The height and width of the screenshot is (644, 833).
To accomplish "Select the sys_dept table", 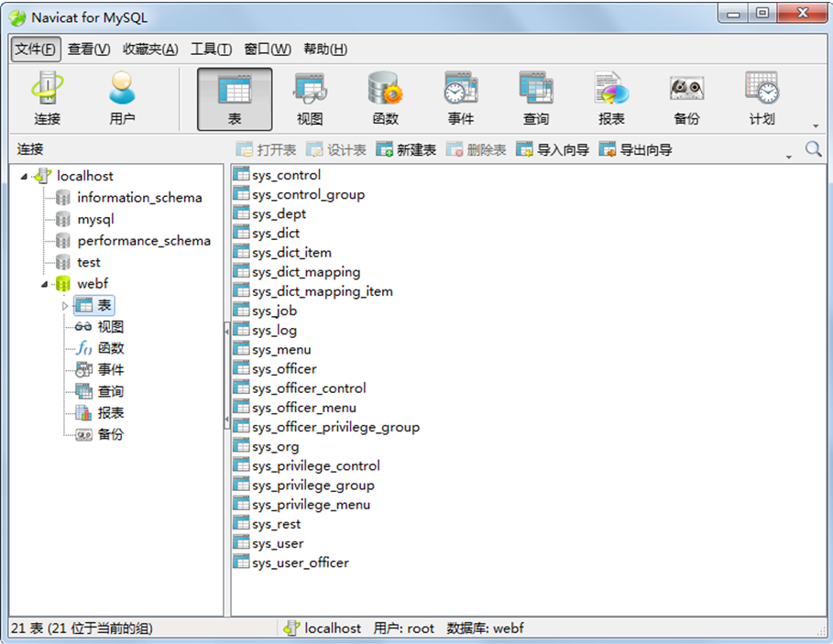I will pyautogui.click(x=269, y=213).
